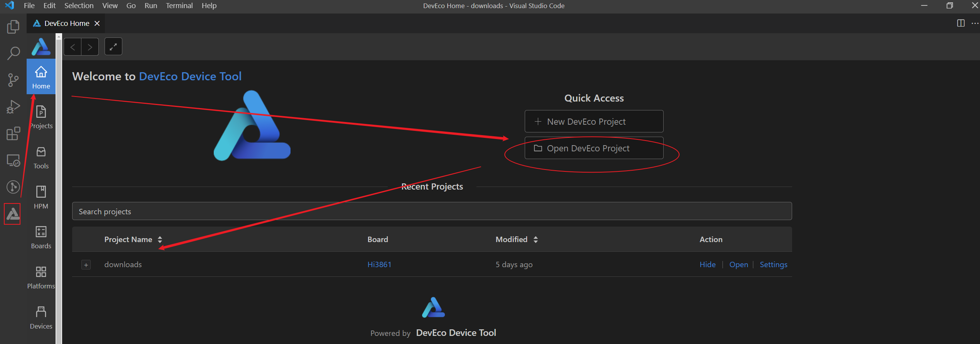Viewport: 980px width, 344px height.
Task: Open the Run and Debug view
Action: point(13,107)
